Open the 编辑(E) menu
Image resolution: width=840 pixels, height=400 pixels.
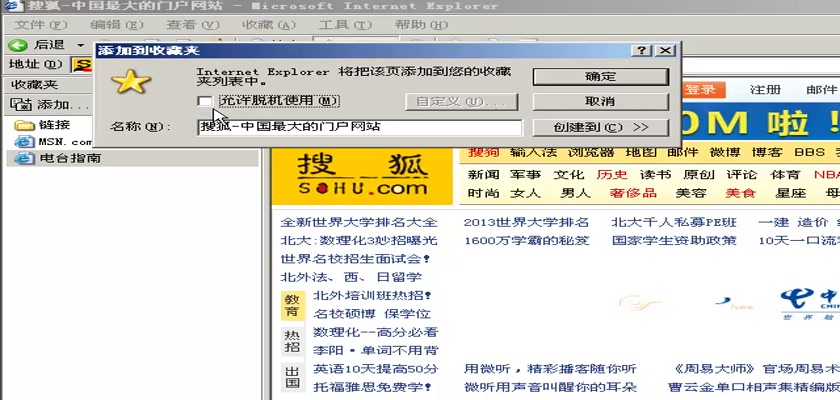[117, 25]
